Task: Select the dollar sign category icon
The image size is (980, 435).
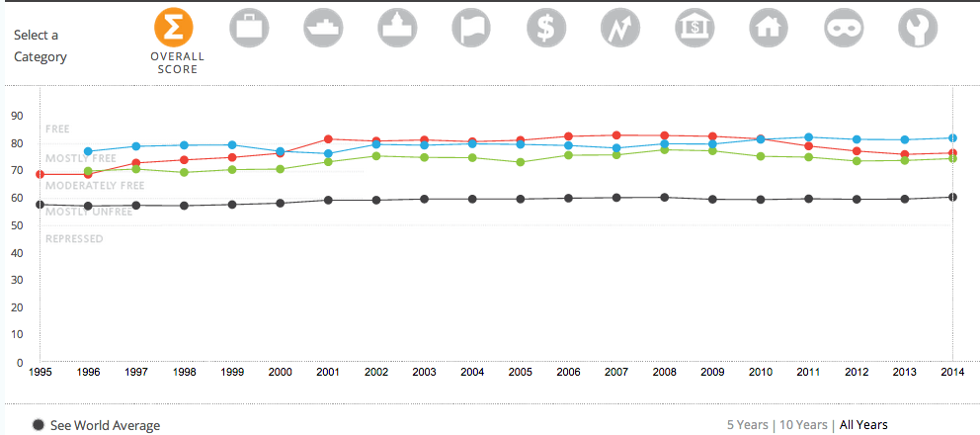Action: pyautogui.click(x=546, y=29)
